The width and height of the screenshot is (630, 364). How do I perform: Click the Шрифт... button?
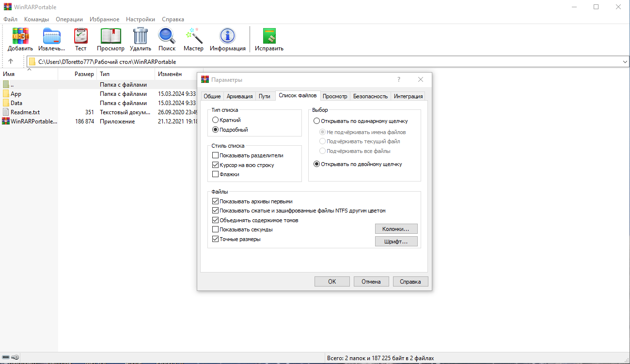tap(396, 241)
